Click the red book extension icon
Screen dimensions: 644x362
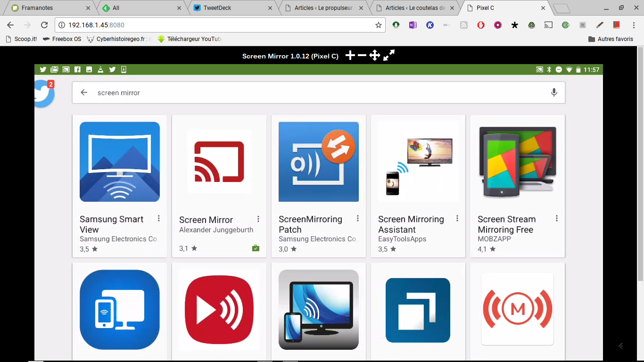(616, 25)
